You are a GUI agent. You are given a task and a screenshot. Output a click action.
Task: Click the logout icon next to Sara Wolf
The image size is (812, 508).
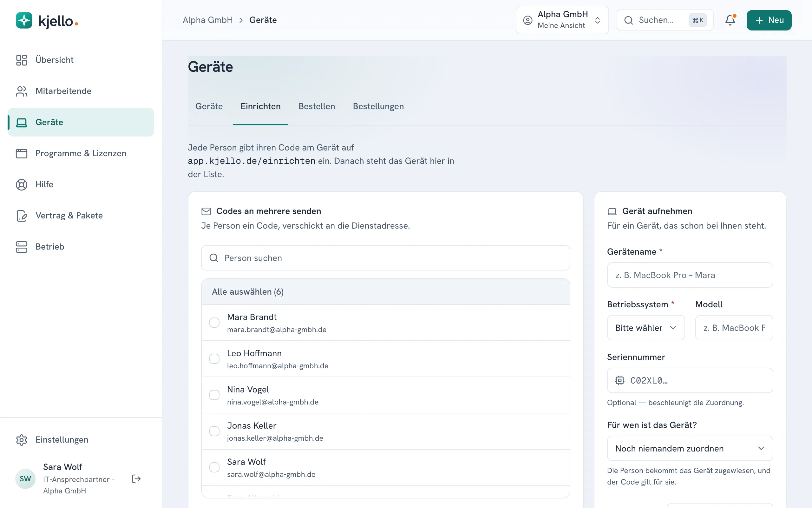tap(136, 479)
